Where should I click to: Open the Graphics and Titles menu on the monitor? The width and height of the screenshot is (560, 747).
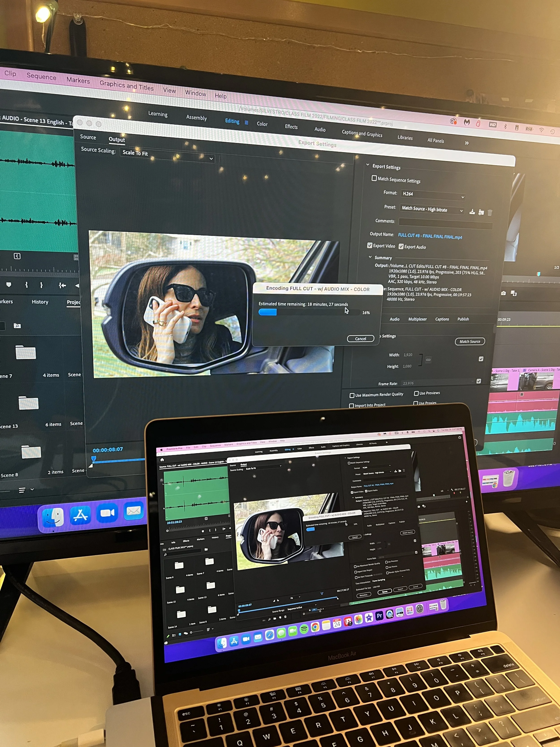[126, 86]
